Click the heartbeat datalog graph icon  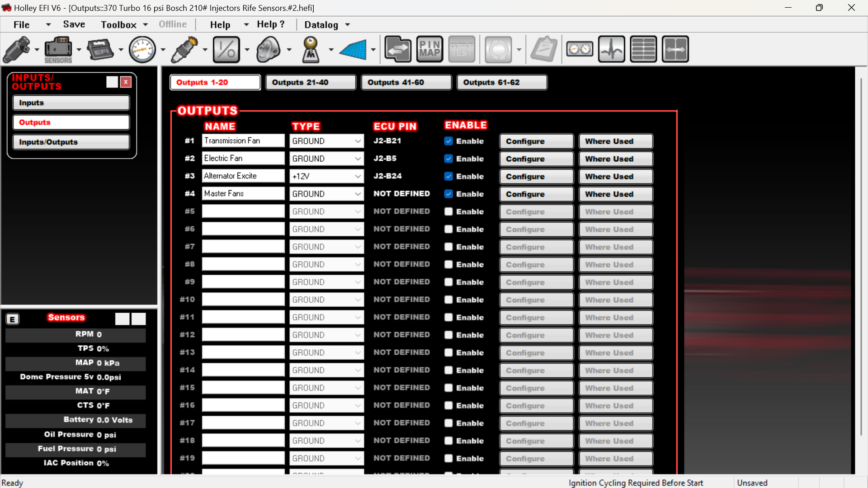point(611,49)
